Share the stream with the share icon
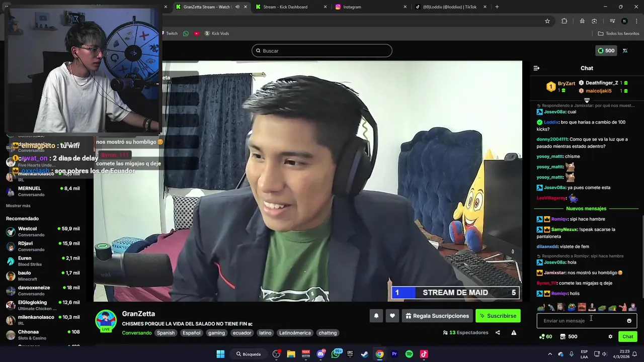The height and width of the screenshot is (362, 644). [x=498, y=333]
